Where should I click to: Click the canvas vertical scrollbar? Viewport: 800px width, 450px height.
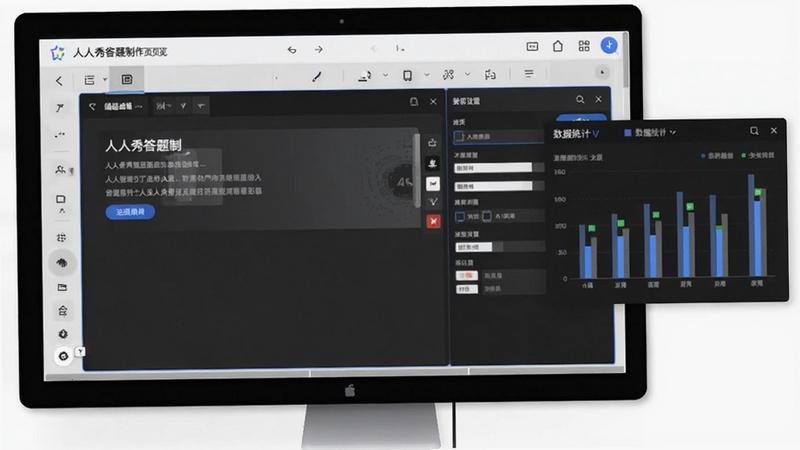click(417, 170)
